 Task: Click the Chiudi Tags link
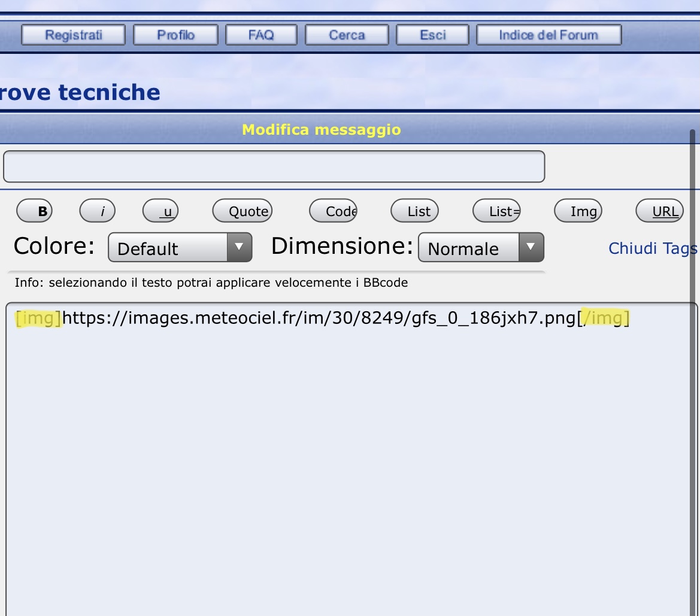653,248
